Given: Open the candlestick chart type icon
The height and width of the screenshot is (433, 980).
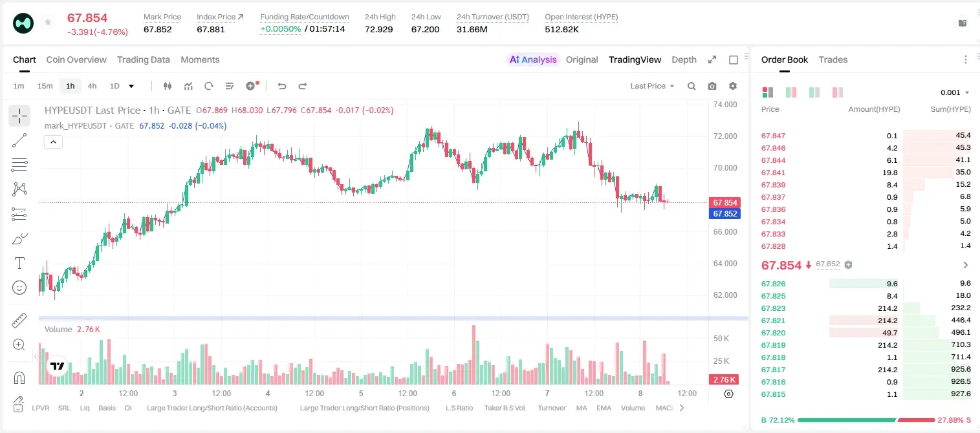Looking at the screenshot, I should tap(168, 86).
